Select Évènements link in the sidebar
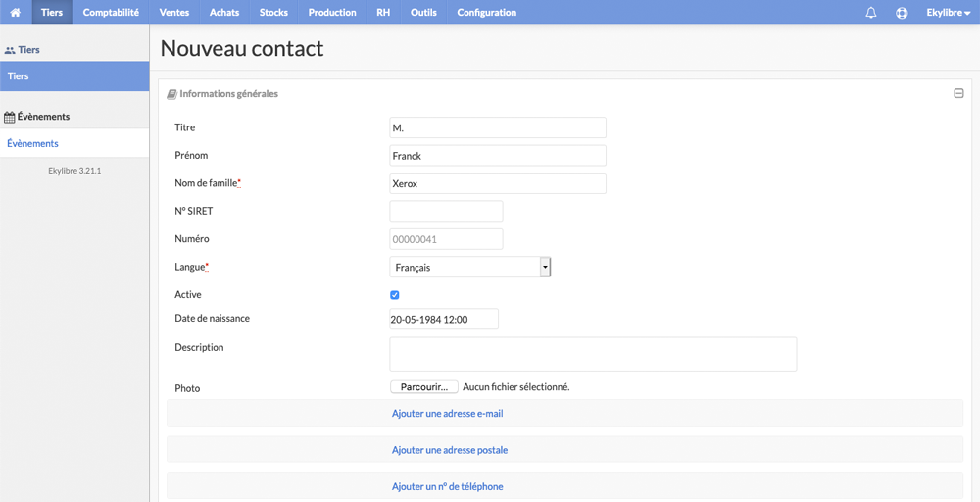Viewport: 980px width, 502px height. 74,143
